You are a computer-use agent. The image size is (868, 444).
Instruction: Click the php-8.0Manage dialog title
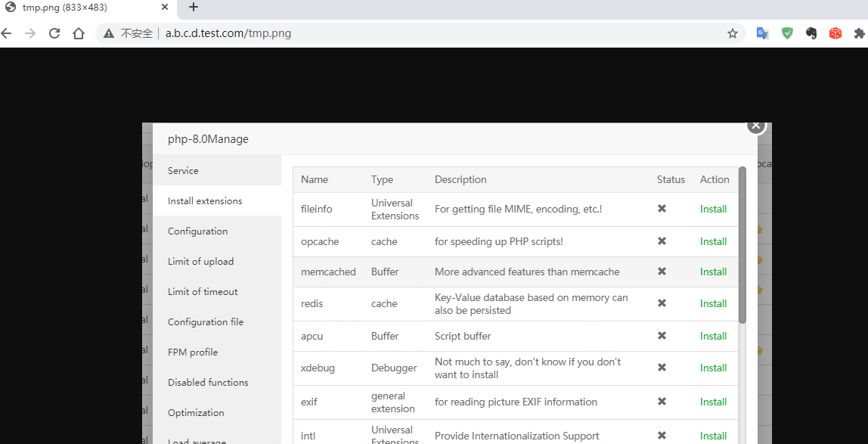point(208,139)
